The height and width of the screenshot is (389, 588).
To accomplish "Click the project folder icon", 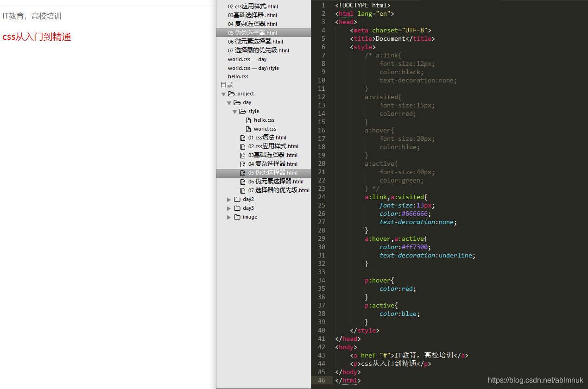I will pos(231,94).
